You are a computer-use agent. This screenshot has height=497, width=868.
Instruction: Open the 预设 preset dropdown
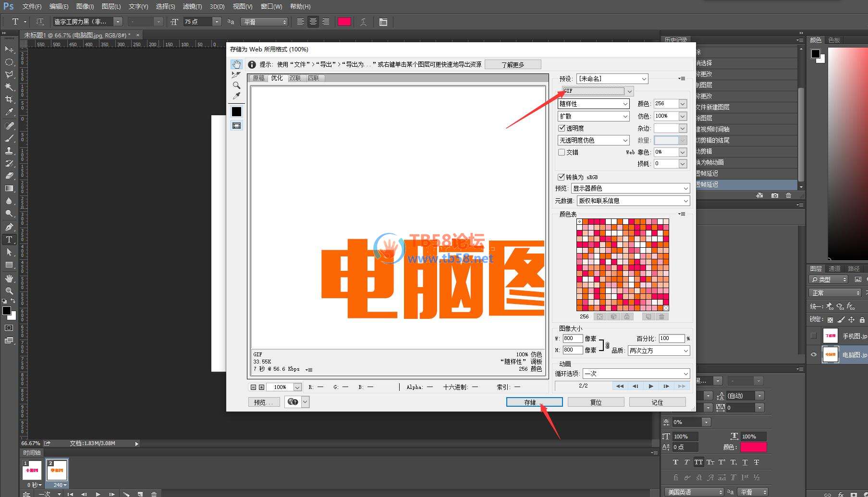click(x=612, y=79)
